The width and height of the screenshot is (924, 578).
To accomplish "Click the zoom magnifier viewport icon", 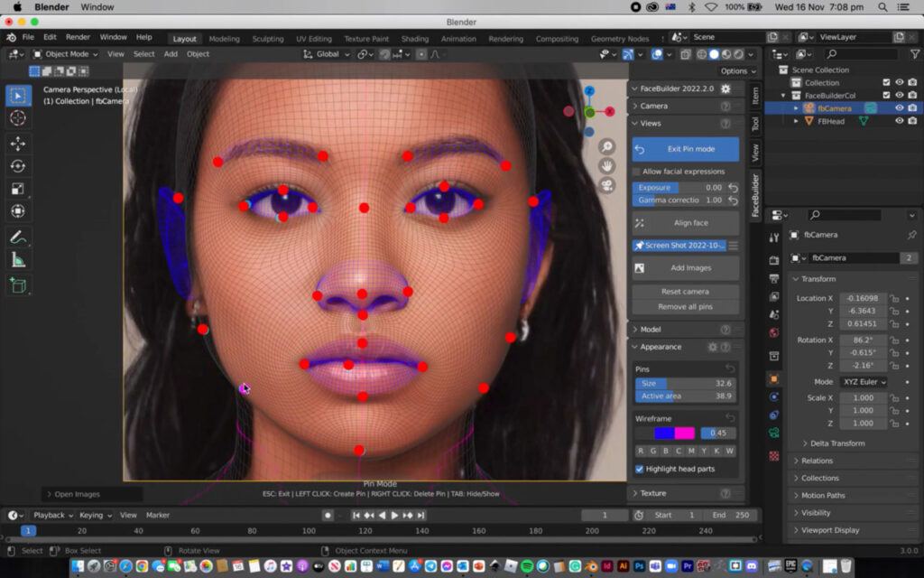I will point(607,146).
